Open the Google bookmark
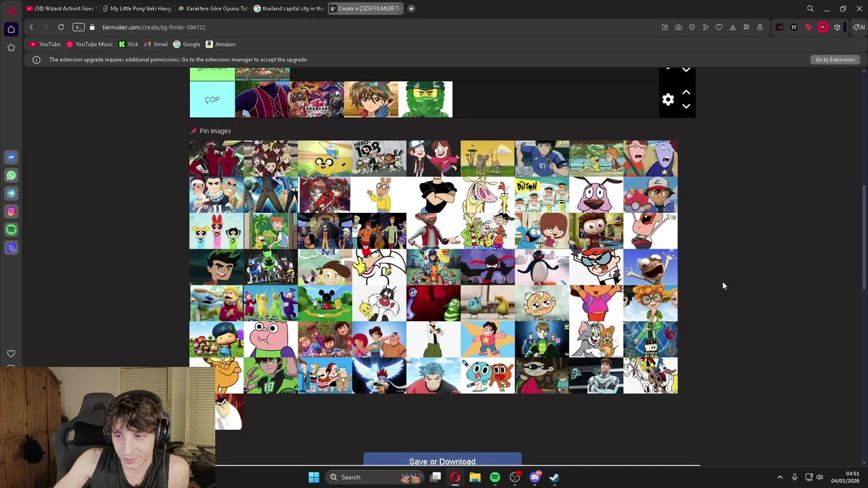 click(186, 44)
